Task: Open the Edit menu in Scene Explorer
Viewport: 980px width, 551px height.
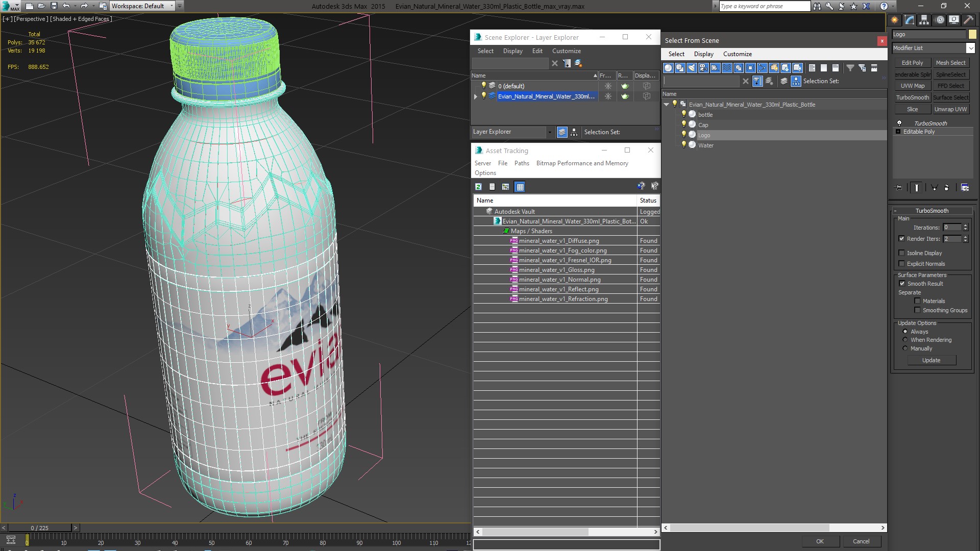Action: click(537, 51)
